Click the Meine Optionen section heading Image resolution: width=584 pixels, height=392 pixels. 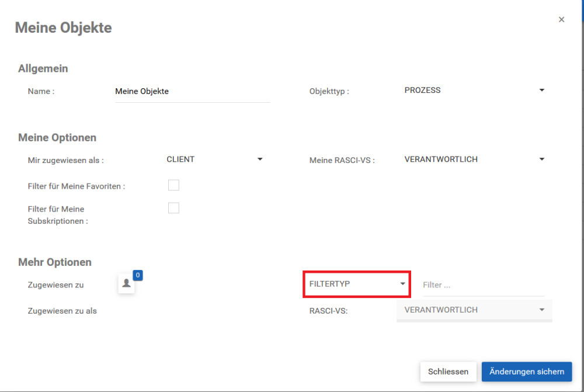coord(57,137)
